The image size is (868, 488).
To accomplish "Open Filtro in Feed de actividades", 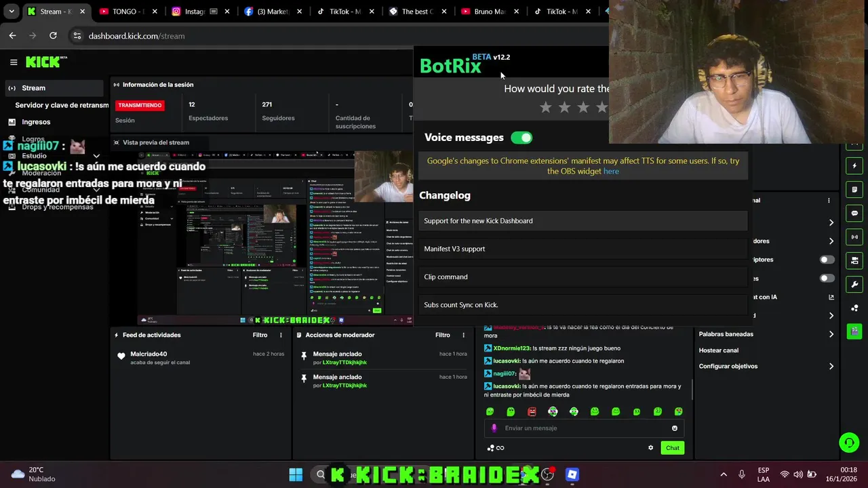I will tap(260, 335).
